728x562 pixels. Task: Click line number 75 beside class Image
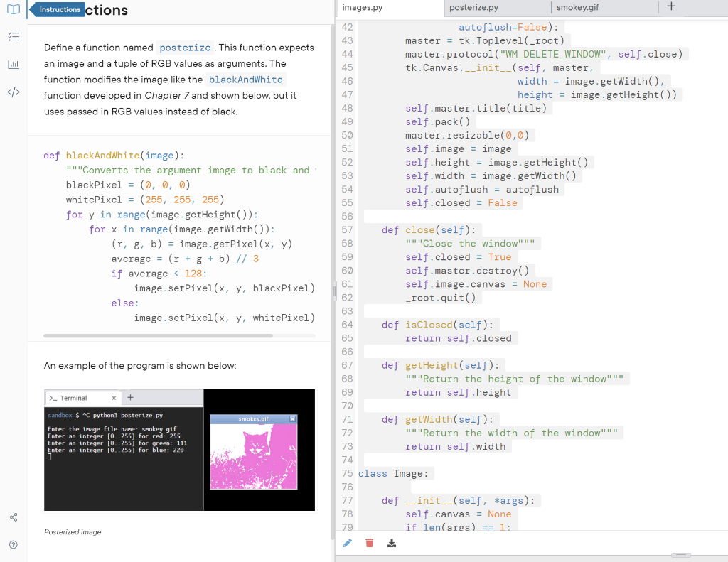[x=348, y=473]
